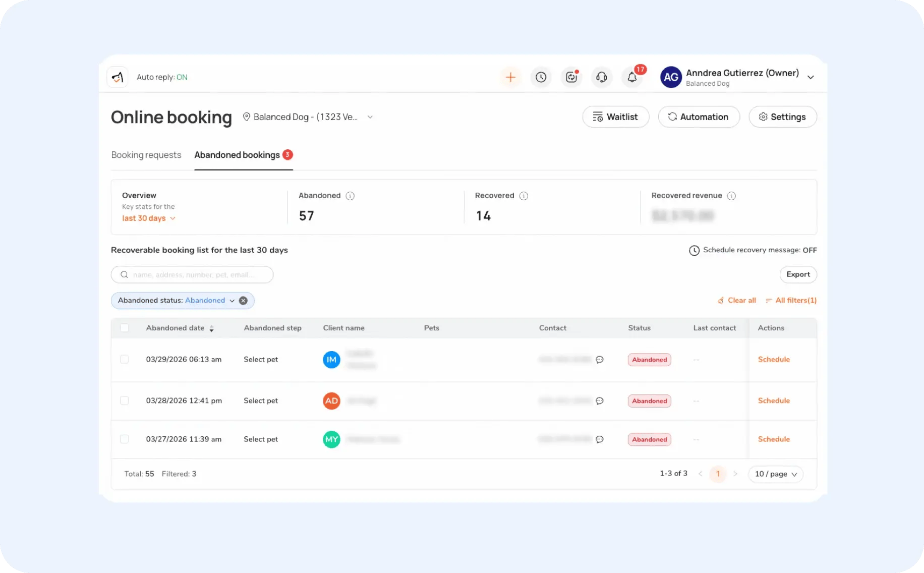924x573 pixels.
Task: Switch to the Booking requests tab
Action: 146,155
